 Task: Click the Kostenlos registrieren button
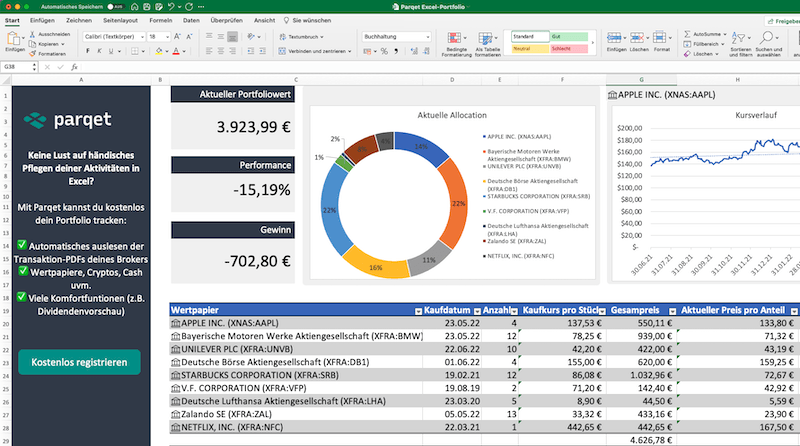coord(79,362)
